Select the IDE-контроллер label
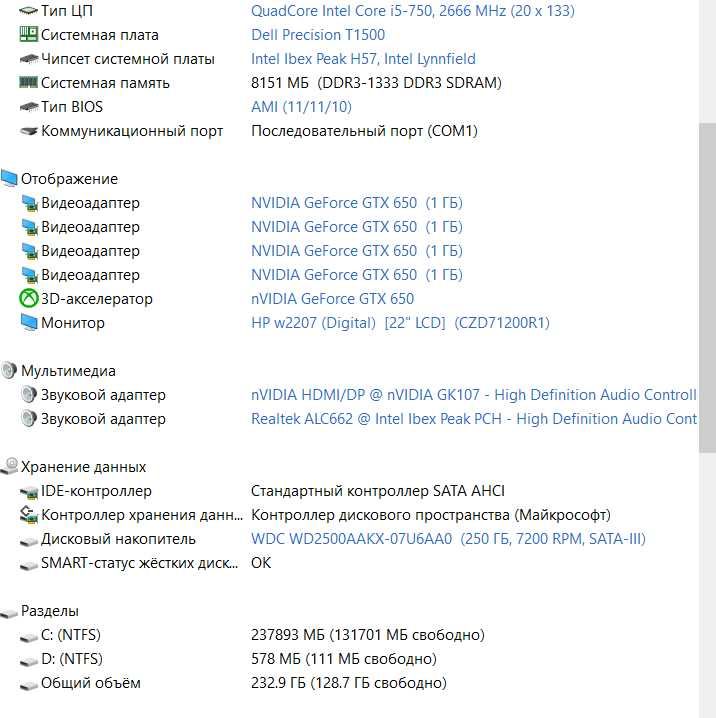Image resolution: width=716 pixels, height=718 pixels. click(96, 490)
